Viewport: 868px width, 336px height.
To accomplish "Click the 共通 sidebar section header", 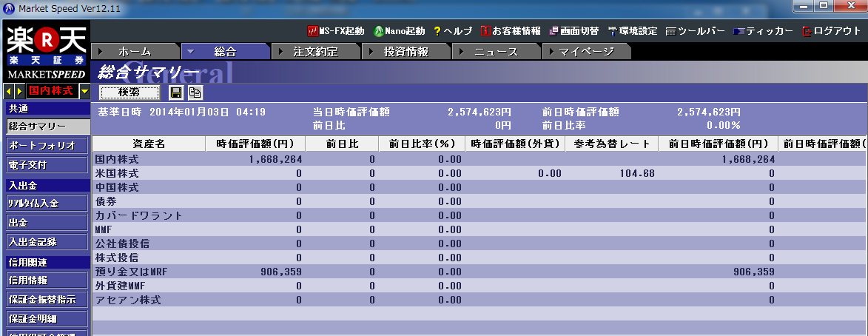I will pyautogui.click(x=47, y=109).
